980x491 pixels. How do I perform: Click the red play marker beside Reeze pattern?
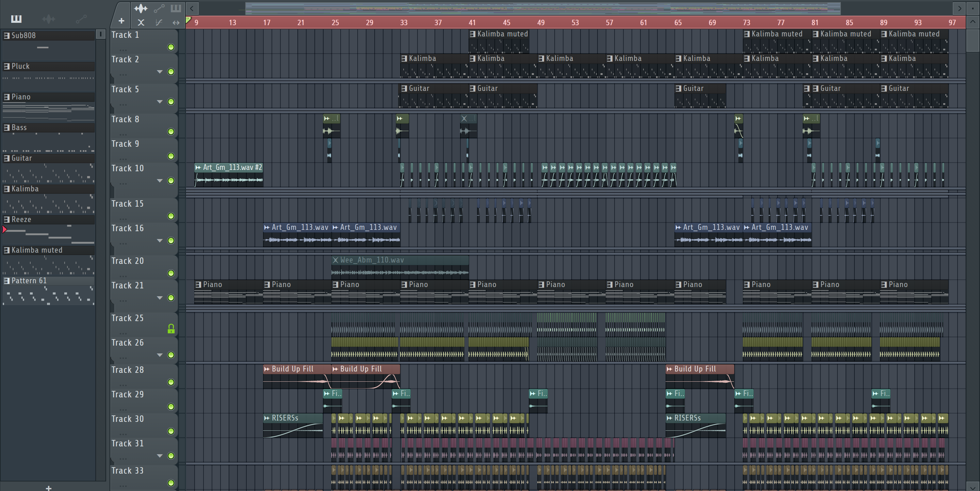[4, 229]
